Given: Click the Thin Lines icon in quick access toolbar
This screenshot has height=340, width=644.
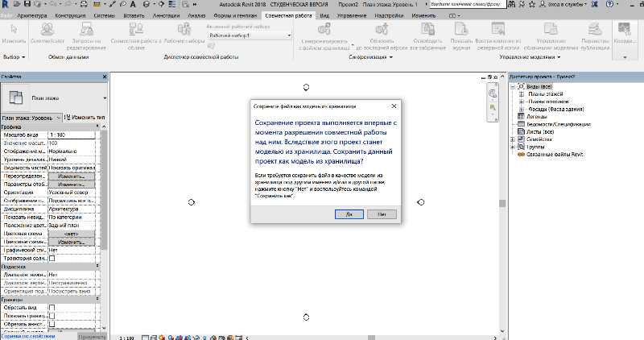Looking at the screenshot, I should click(172, 4).
